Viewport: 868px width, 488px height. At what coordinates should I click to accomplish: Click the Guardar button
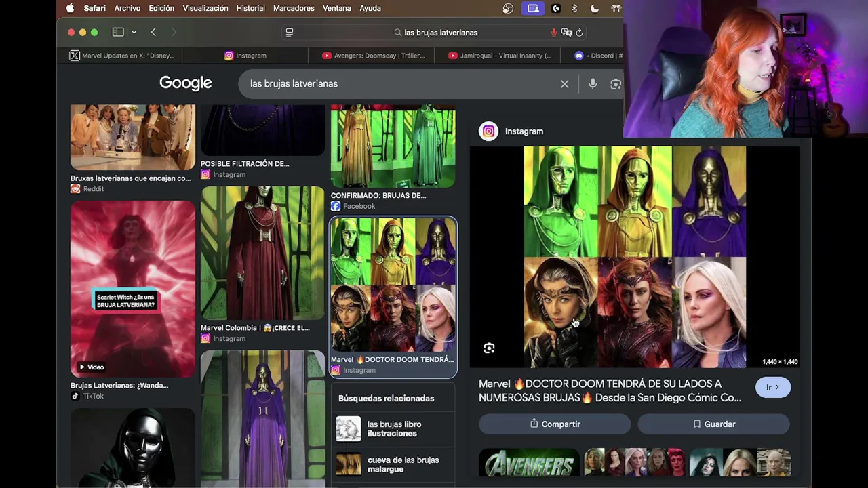click(x=713, y=424)
